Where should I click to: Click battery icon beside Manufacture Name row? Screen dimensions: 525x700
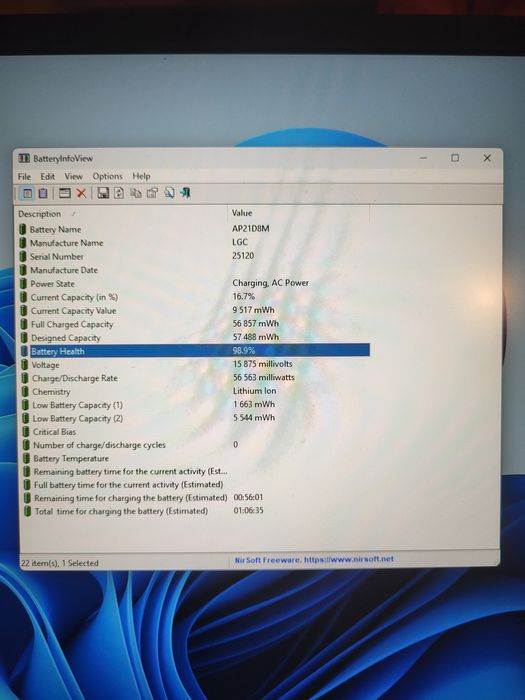point(23,243)
